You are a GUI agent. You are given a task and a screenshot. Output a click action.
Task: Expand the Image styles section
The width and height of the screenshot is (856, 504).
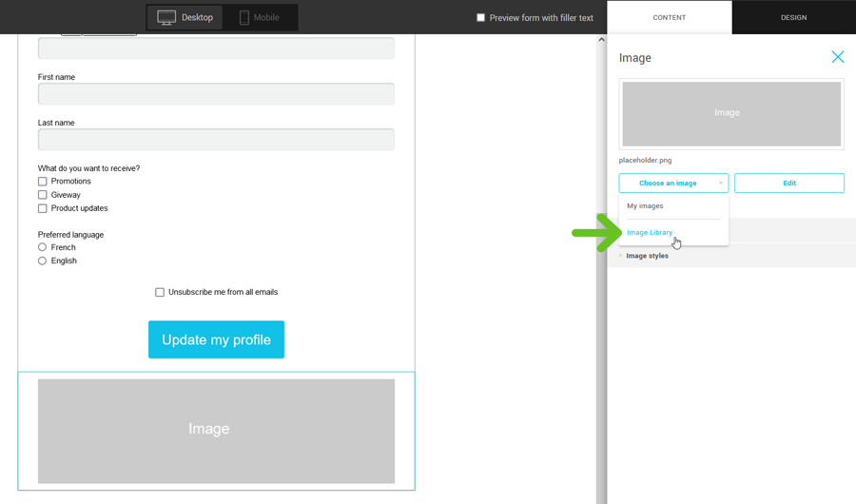647,256
